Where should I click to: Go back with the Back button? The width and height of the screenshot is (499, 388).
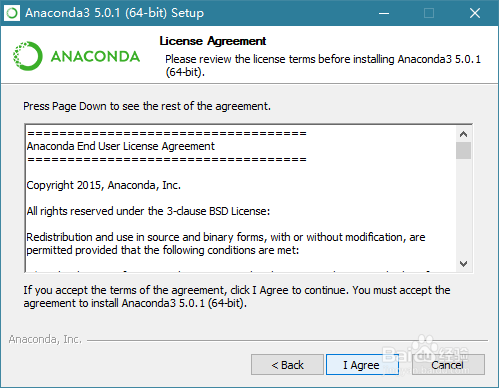(x=287, y=365)
